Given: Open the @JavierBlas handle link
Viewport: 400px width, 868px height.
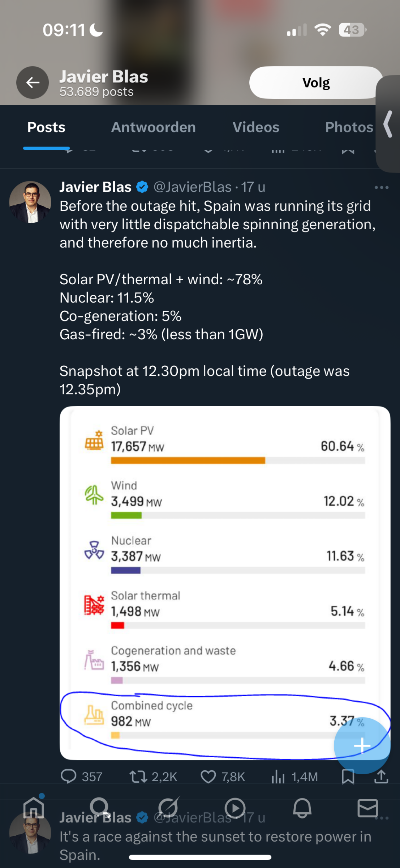Looking at the screenshot, I should pyautogui.click(x=192, y=187).
